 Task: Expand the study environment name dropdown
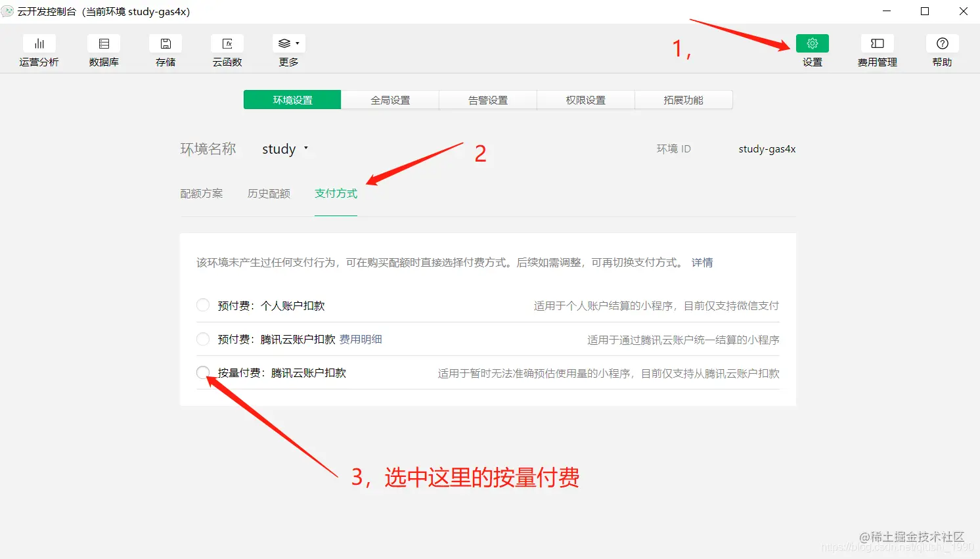pyautogui.click(x=285, y=149)
